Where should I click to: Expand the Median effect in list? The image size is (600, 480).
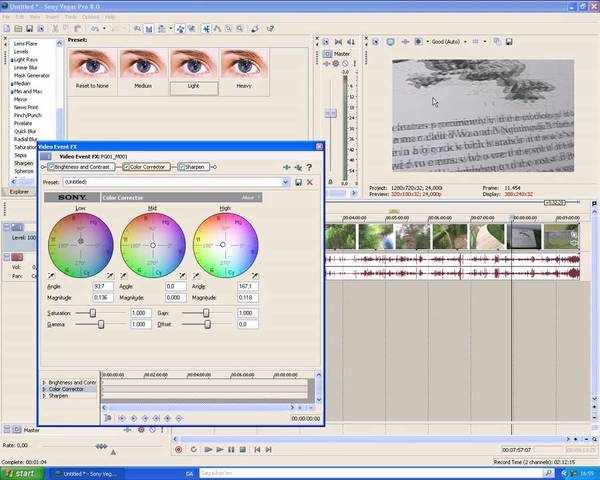(x=12, y=84)
